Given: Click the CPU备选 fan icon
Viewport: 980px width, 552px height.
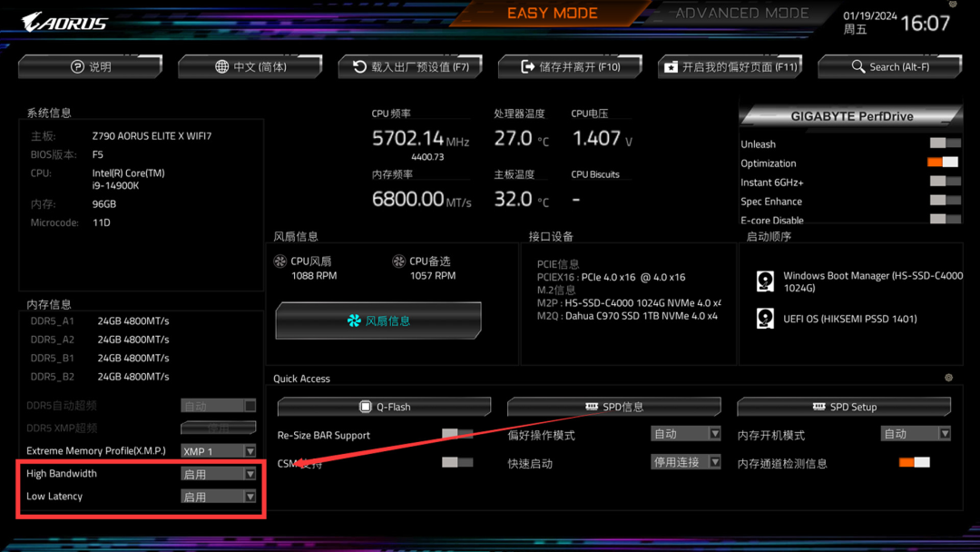Looking at the screenshot, I should 398,261.
